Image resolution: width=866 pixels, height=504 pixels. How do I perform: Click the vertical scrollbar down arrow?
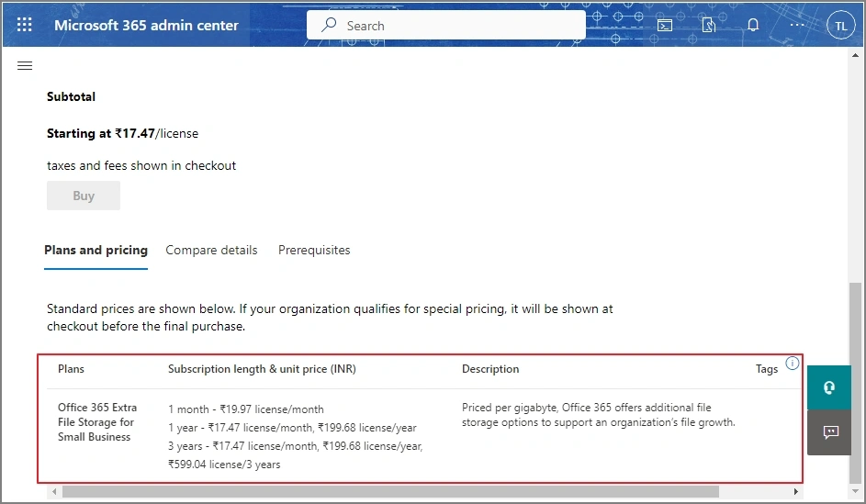(x=855, y=491)
